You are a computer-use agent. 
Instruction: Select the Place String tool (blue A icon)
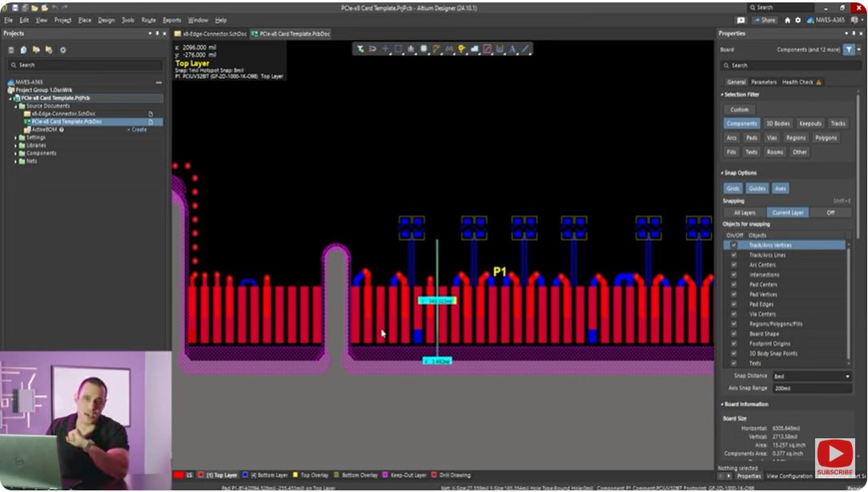coord(511,49)
